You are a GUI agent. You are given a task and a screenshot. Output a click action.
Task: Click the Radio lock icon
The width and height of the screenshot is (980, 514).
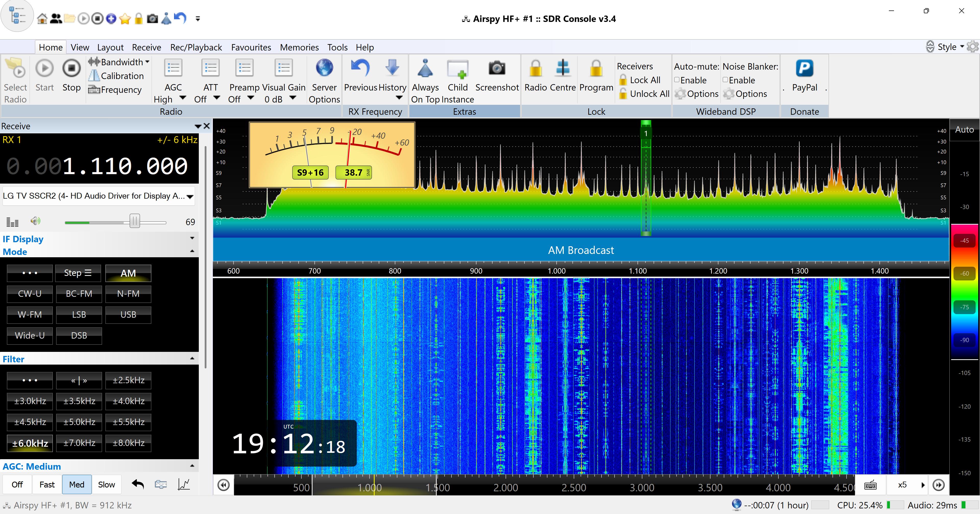(535, 68)
